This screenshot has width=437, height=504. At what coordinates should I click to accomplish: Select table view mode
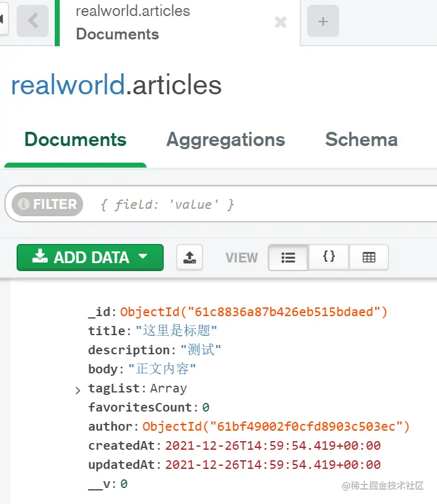click(x=369, y=258)
